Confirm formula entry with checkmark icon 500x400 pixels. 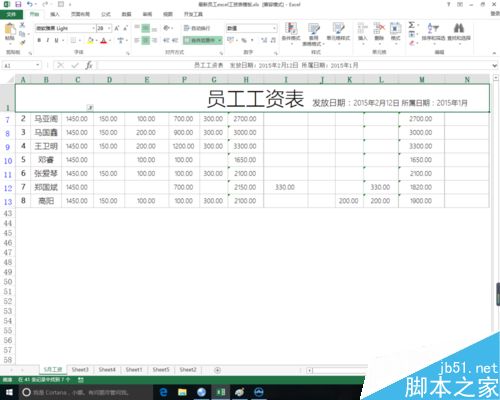tap(75, 65)
